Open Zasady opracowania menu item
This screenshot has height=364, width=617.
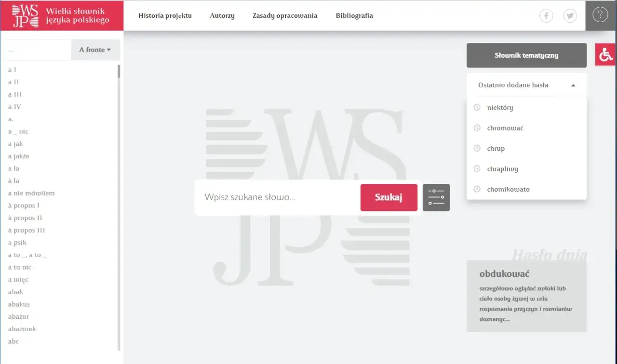pos(285,15)
